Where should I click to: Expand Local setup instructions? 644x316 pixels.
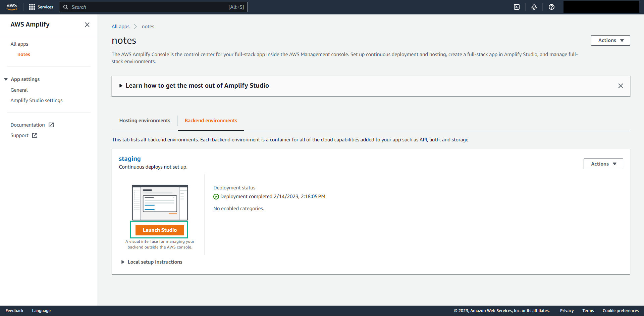point(123,262)
